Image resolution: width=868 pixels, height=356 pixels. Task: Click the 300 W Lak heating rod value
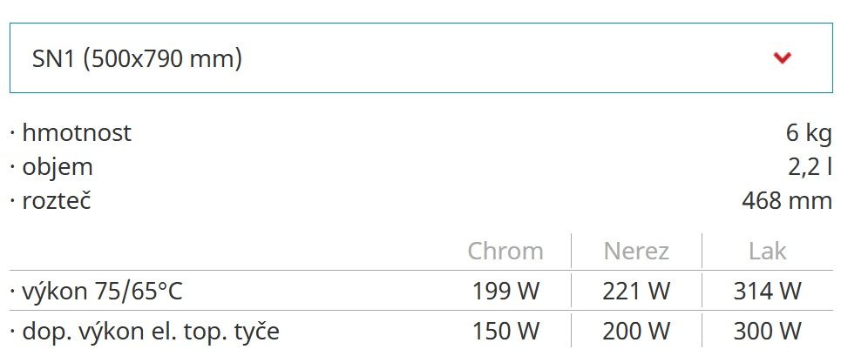767,332
